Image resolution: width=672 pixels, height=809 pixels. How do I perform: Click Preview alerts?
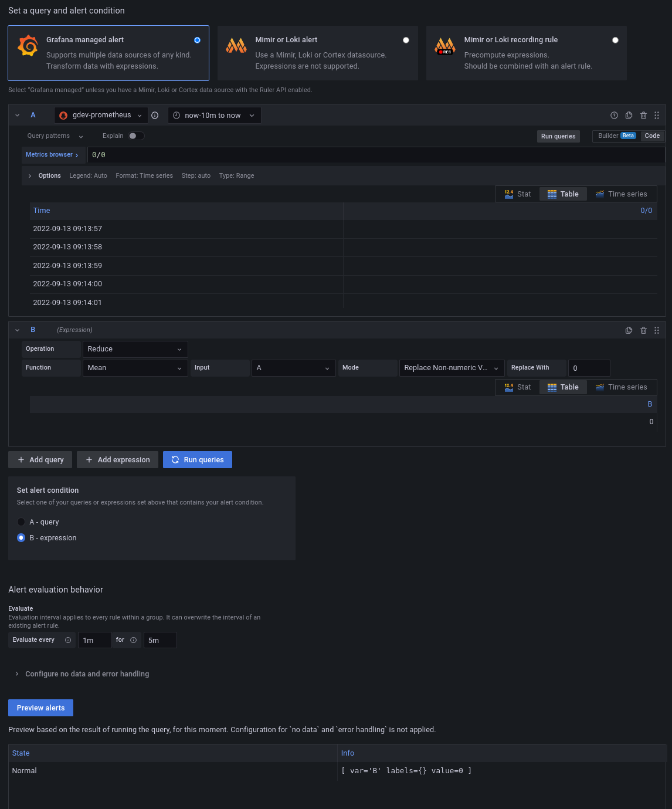click(40, 708)
